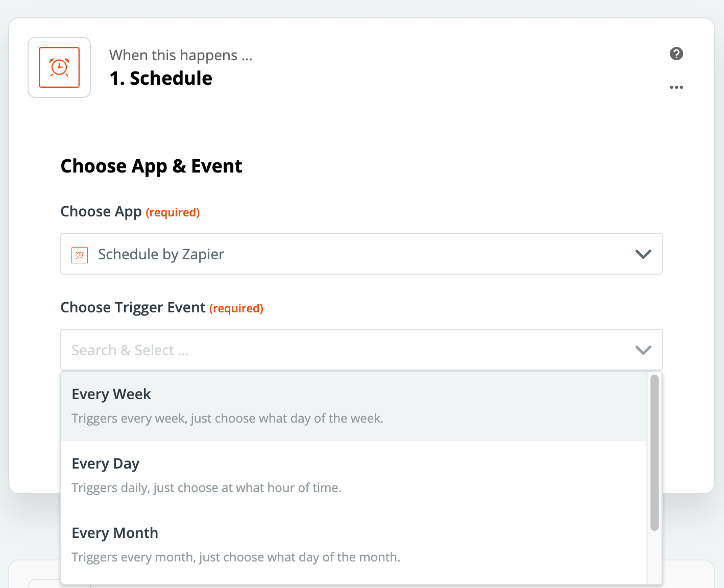The width and height of the screenshot is (724, 588).
Task: Open the three-dot step options menu
Action: (677, 87)
